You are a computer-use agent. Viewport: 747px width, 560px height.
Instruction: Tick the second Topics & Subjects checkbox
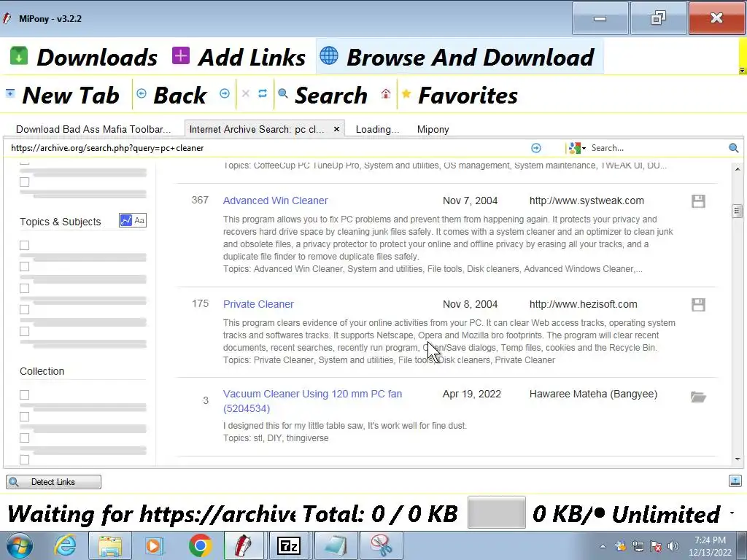coord(24,267)
